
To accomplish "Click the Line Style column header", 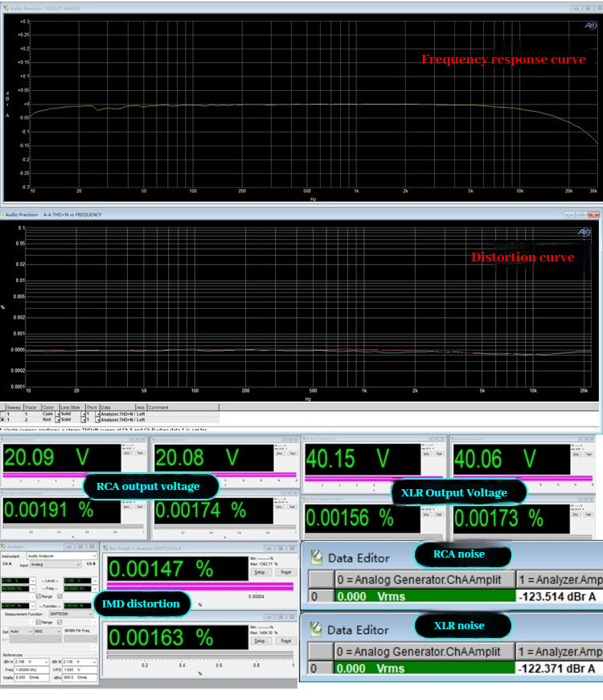I will point(71,408).
